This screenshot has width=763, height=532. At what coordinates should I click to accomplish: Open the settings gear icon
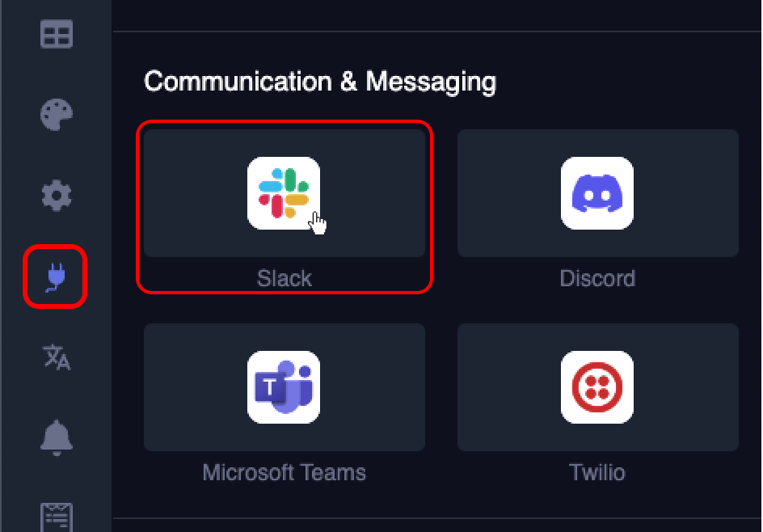(x=57, y=196)
